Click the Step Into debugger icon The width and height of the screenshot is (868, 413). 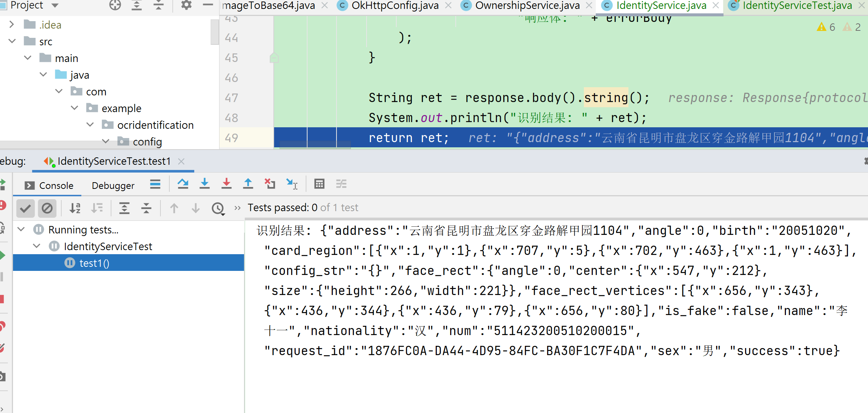point(204,184)
